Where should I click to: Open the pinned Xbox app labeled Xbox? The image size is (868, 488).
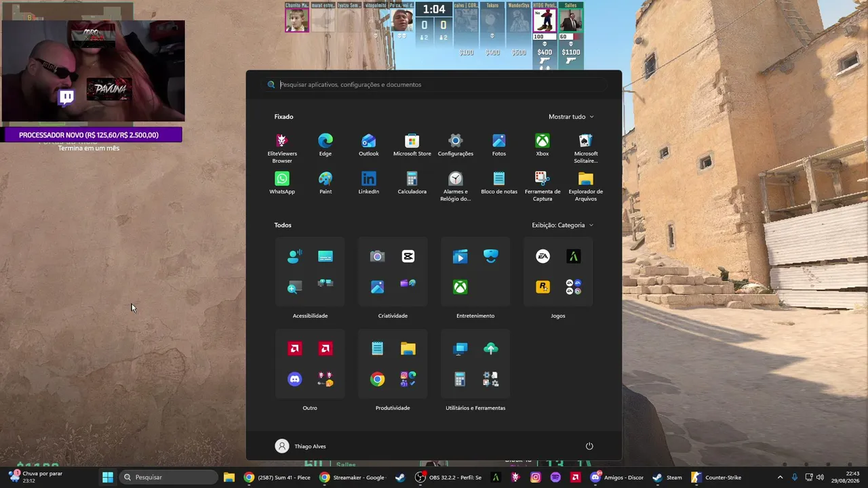click(542, 145)
